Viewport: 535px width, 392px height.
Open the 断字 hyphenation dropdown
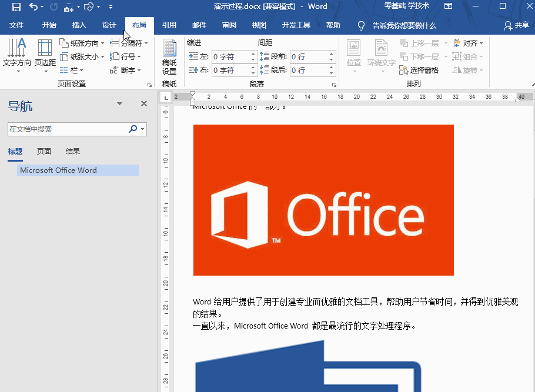coord(125,71)
